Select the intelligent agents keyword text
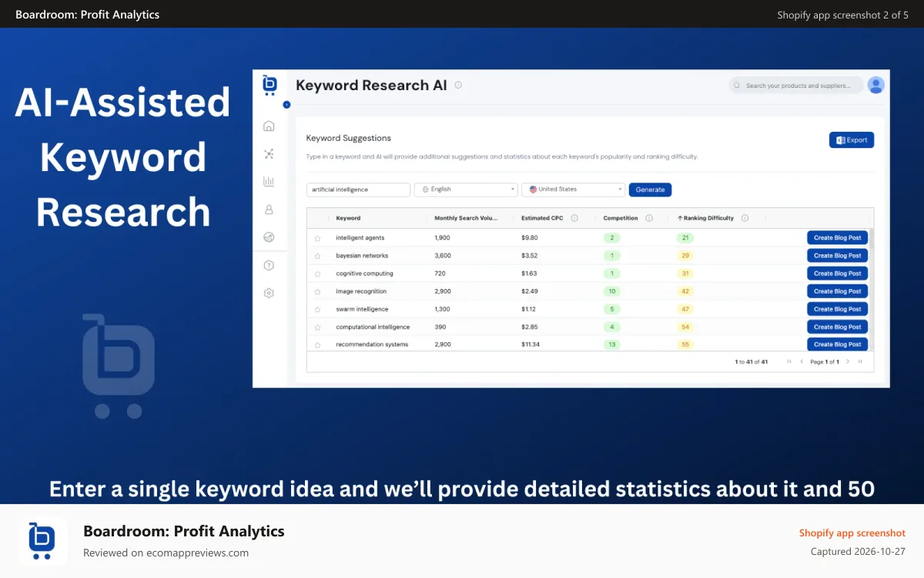The image size is (924, 578). pyautogui.click(x=360, y=238)
